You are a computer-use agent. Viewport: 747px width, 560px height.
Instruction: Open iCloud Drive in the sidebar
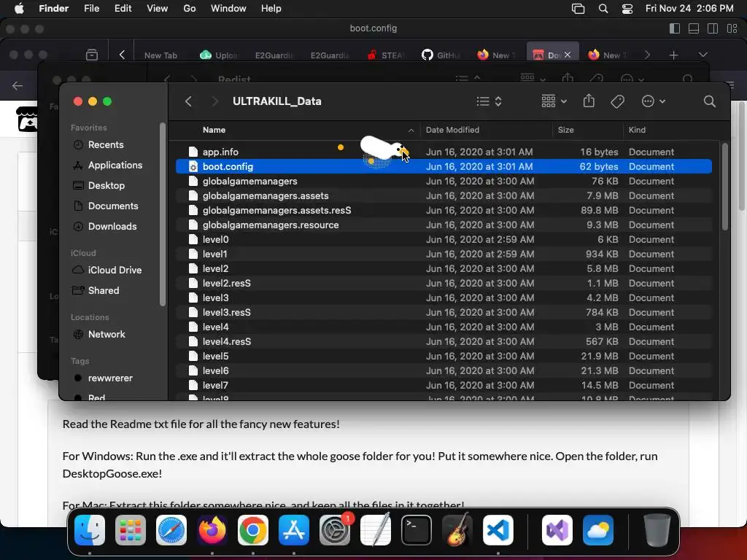pos(115,270)
